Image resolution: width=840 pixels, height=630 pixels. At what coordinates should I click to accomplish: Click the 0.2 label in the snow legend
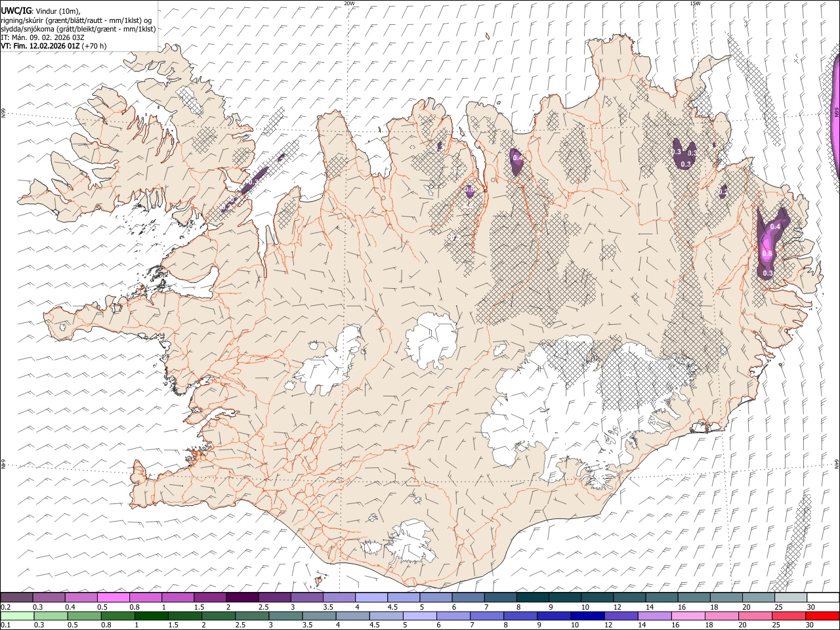pos(5,606)
